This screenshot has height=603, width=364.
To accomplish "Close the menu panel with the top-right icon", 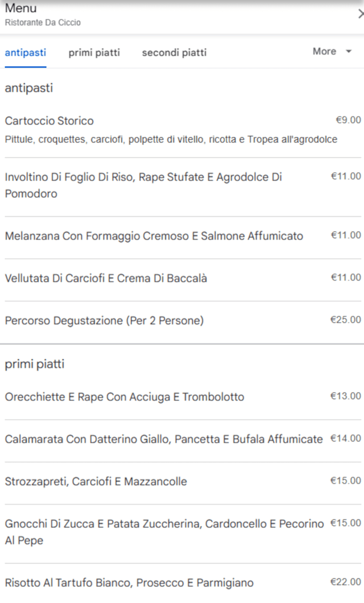I will coord(361,14).
